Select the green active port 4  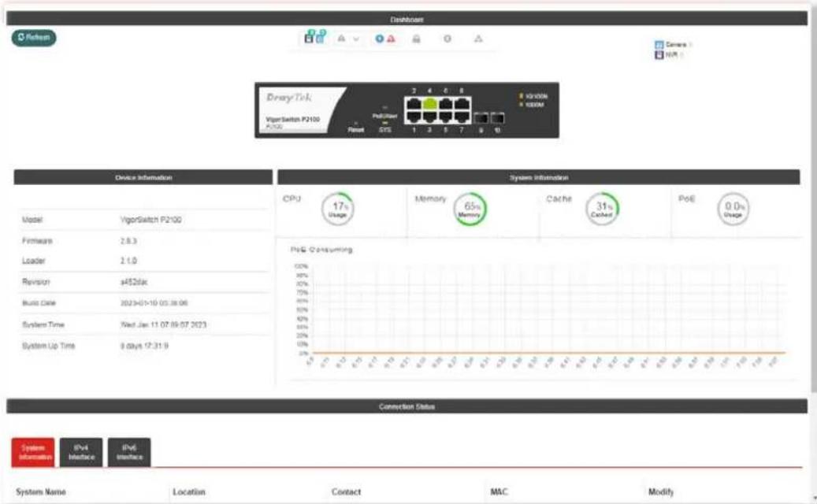[x=430, y=103]
